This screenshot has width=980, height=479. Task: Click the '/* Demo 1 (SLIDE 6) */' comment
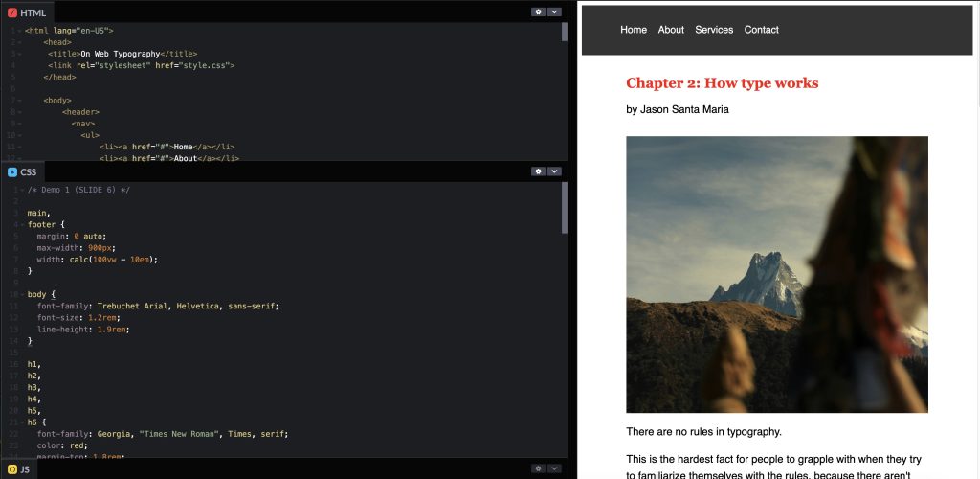point(78,190)
